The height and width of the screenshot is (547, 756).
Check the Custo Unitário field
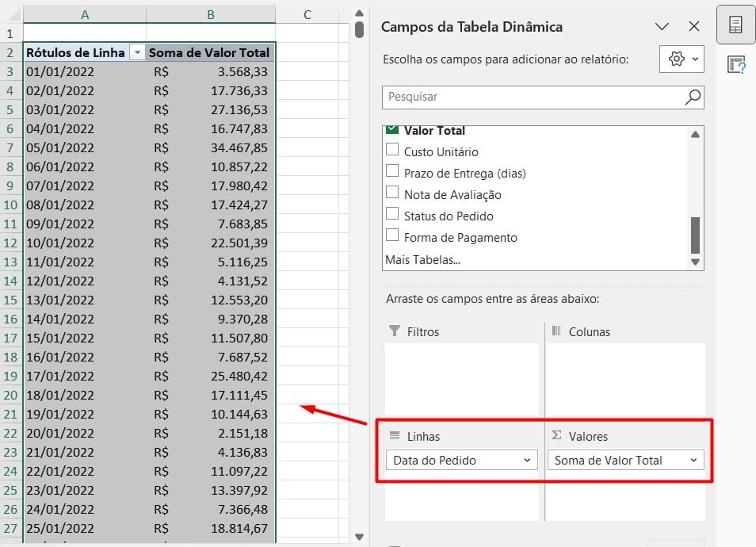pos(392,150)
